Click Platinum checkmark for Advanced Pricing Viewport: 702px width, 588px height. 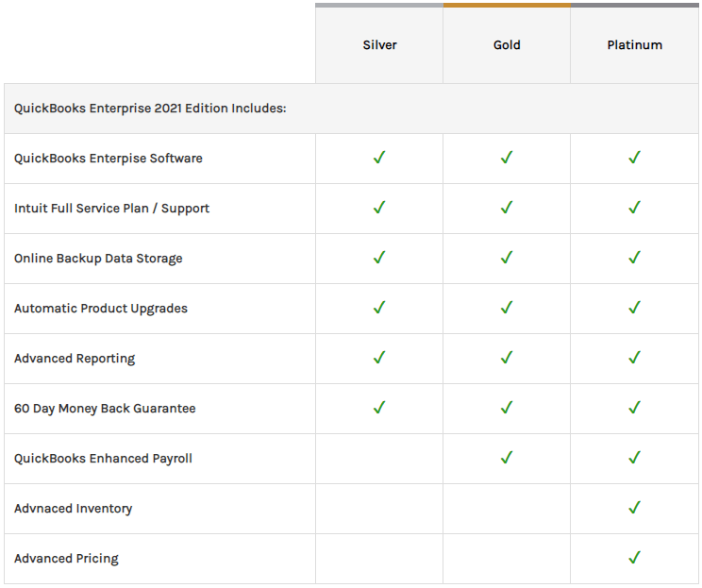point(634,558)
